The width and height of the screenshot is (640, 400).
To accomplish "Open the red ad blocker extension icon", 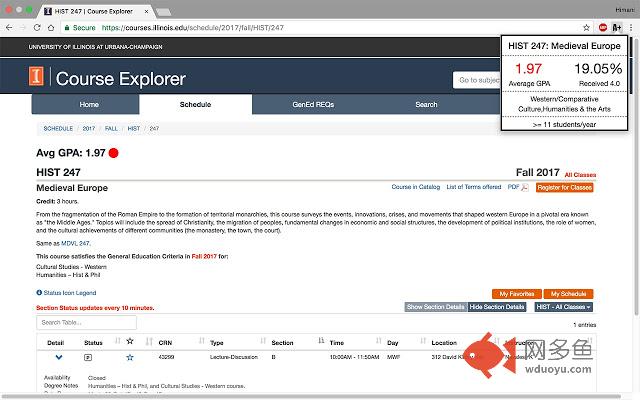I will coord(603,28).
